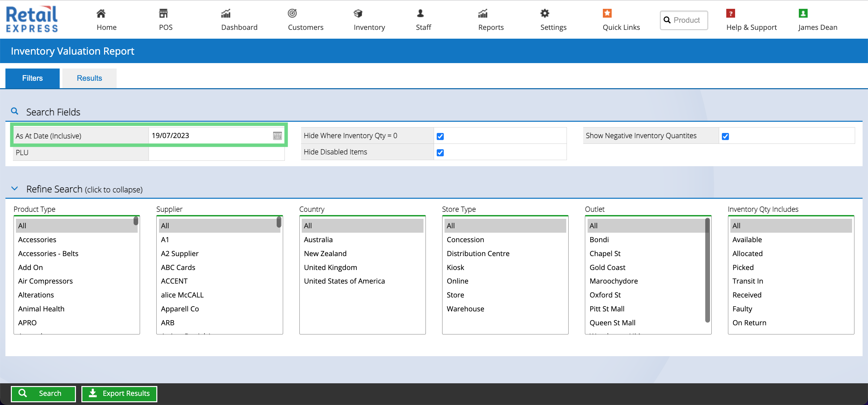The image size is (868, 405).
Task: Collapse the Refine Search chevron
Action: click(15, 188)
